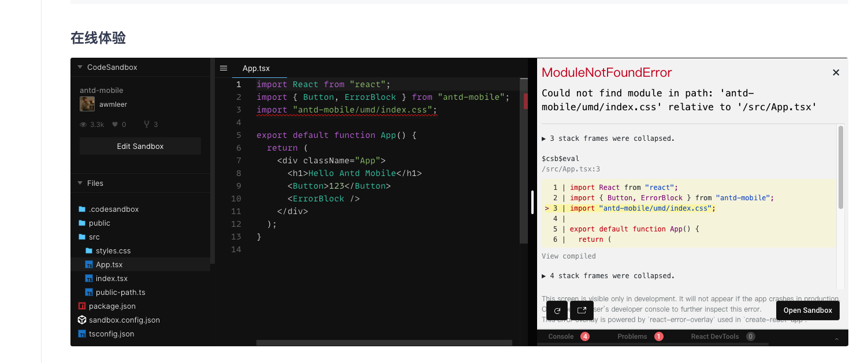This screenshot has width=868, height=363.
Task: Click the open in new window icon
Action: click(x=582, y=310)
